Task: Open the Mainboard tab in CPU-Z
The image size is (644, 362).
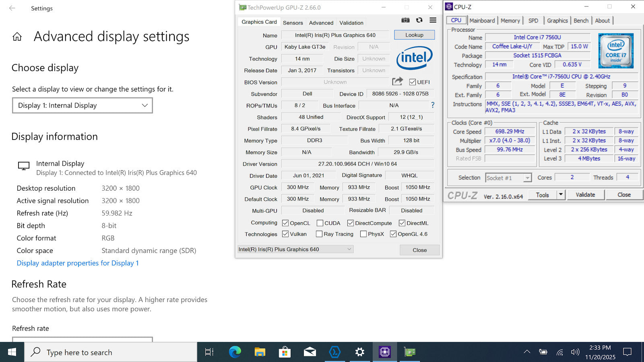Action: [x=482, y=21]
